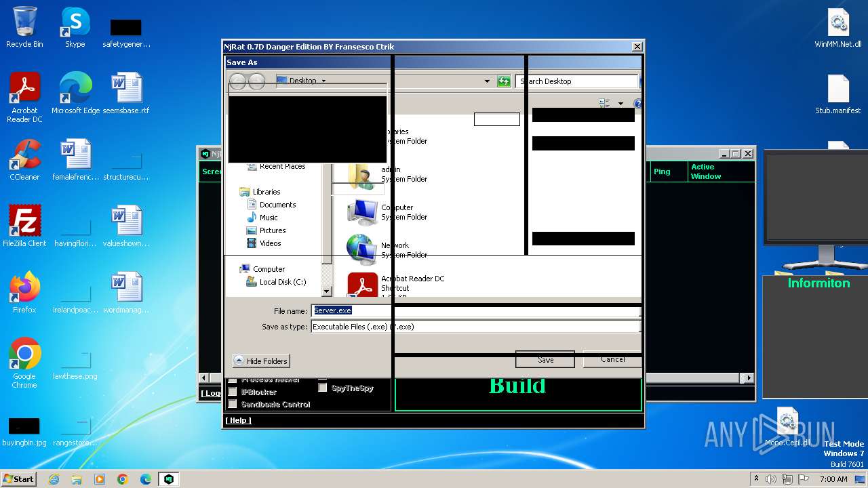Click the Forward navigation arrow
Screen dimensions: 868x488
point(256,81)
